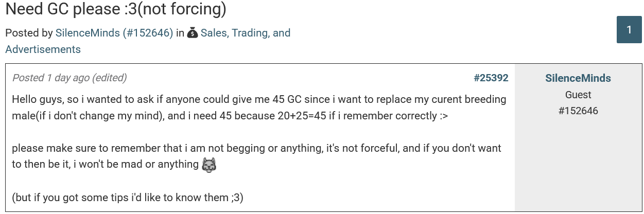Click the thread title 'Need GC please'
644x214 pixels.
[x=116, y=9]
